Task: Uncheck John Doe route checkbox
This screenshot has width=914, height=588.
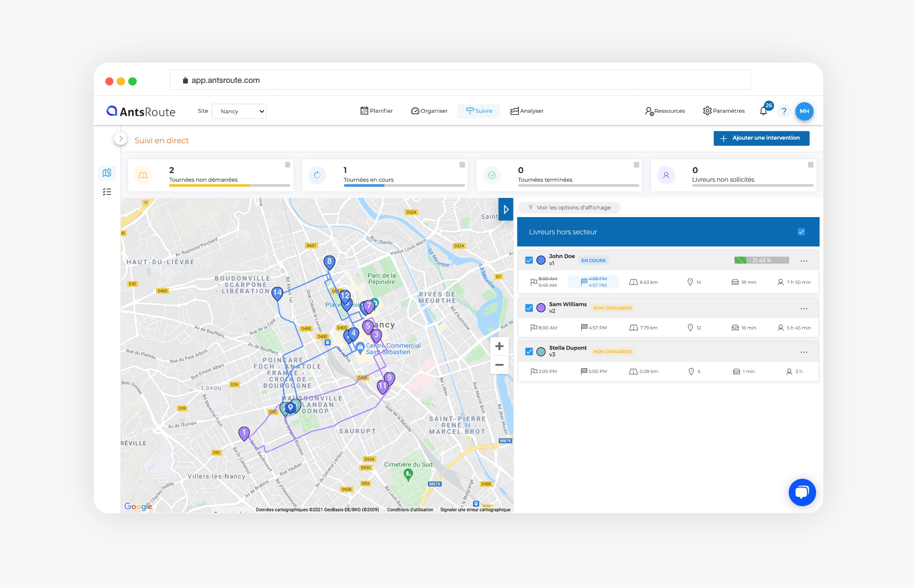Action: click(529, 260)
